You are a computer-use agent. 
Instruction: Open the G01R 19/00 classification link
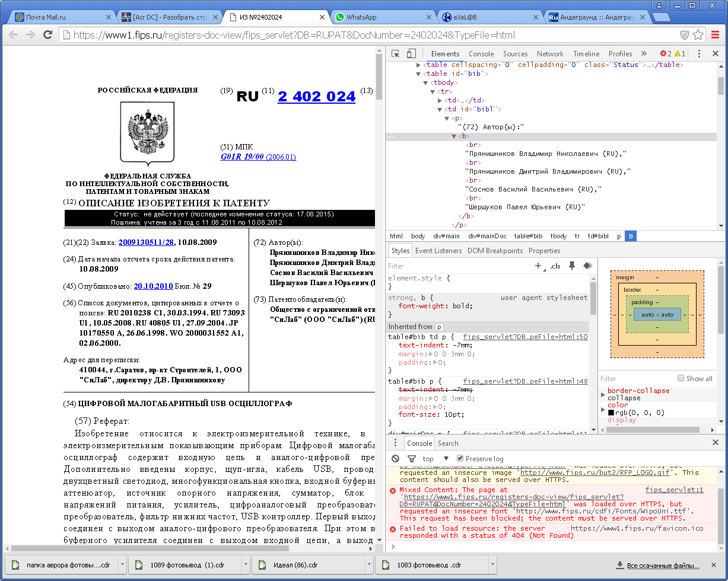(258, 157)
